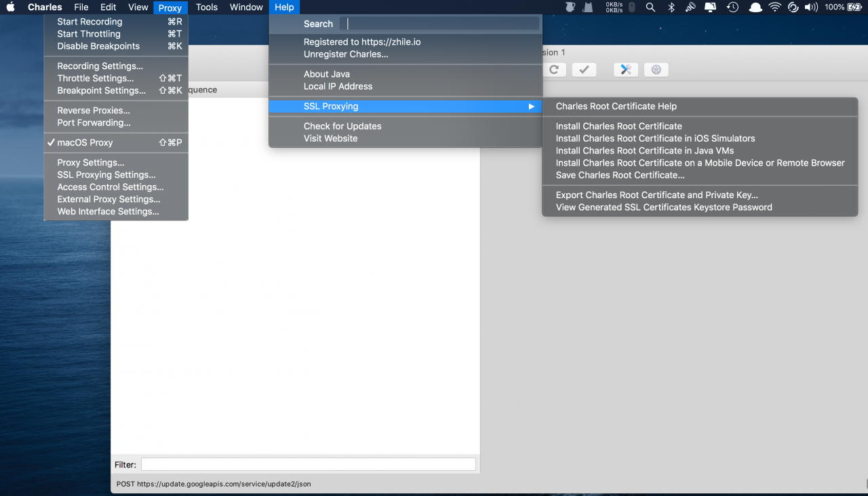This screenshot has width=868, height=496.
Task: Open External Proxy Settings...
Action: [116, 199]
